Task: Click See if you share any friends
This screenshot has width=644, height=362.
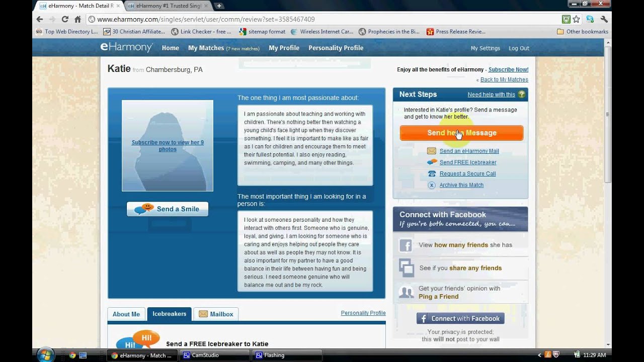Action: pyautogui.click(x=460, y=268)
